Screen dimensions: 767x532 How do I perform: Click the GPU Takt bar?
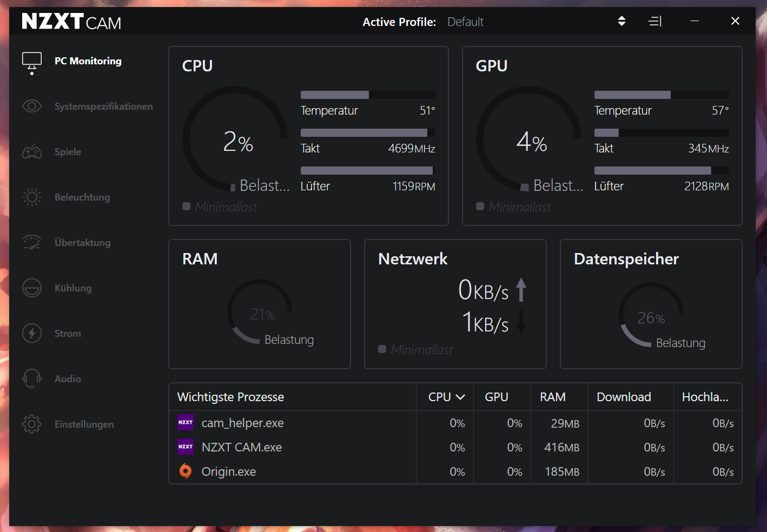point(662,132)
